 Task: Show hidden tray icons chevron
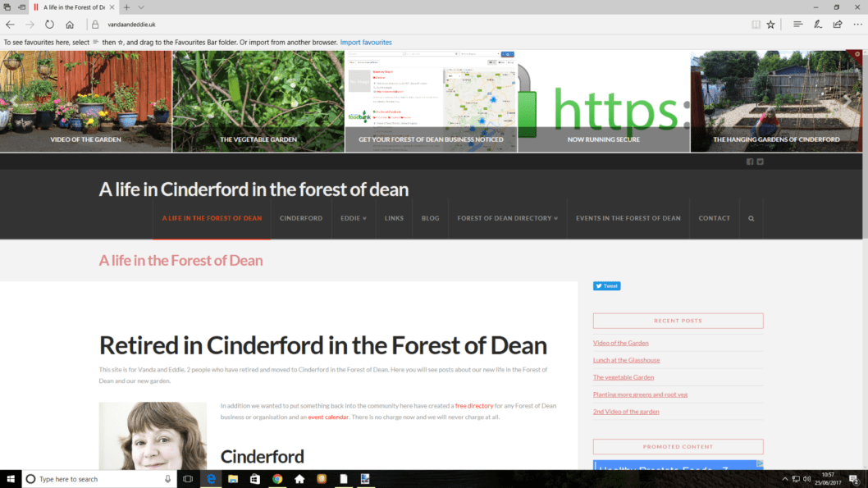click(785, 479)
